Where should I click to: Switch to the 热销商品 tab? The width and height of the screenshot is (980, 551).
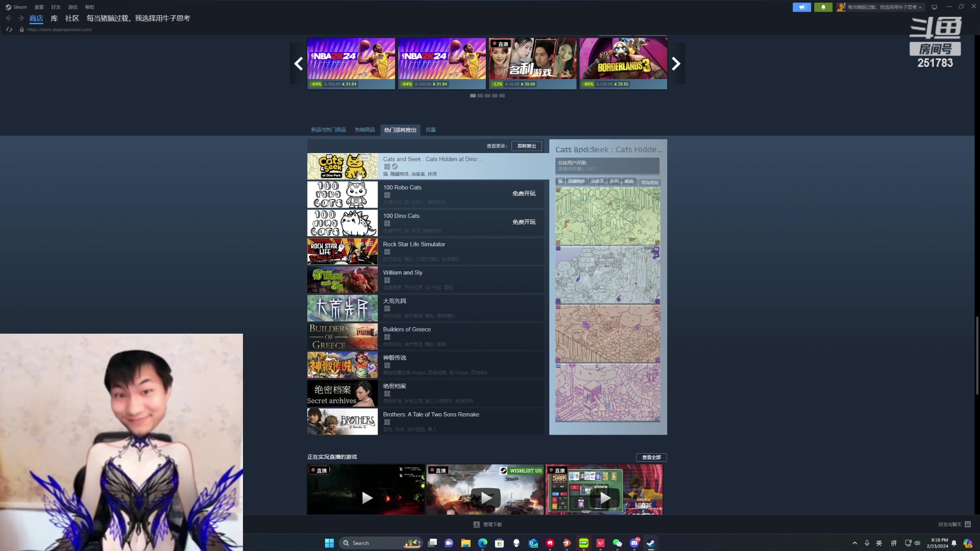(x=364, y=130)
